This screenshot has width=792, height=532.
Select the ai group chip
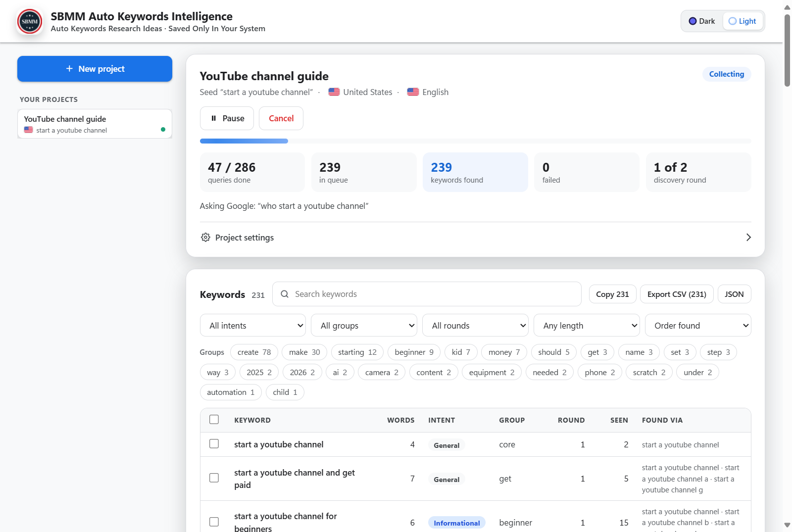[340, 373]
